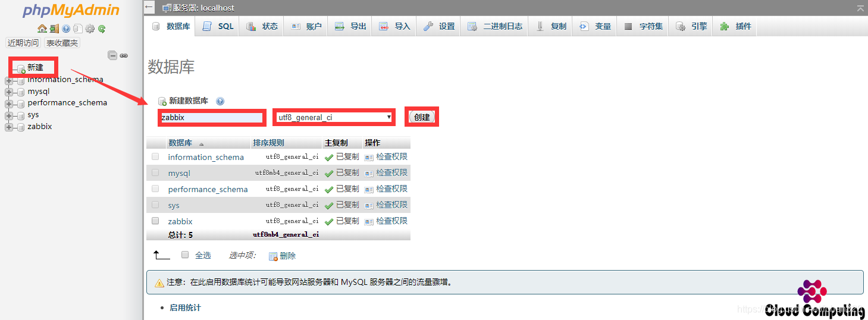The height and width of the screenshot is (320, 868).
Task: Expand information_schema node in tree
Action: tap(8, 80)
